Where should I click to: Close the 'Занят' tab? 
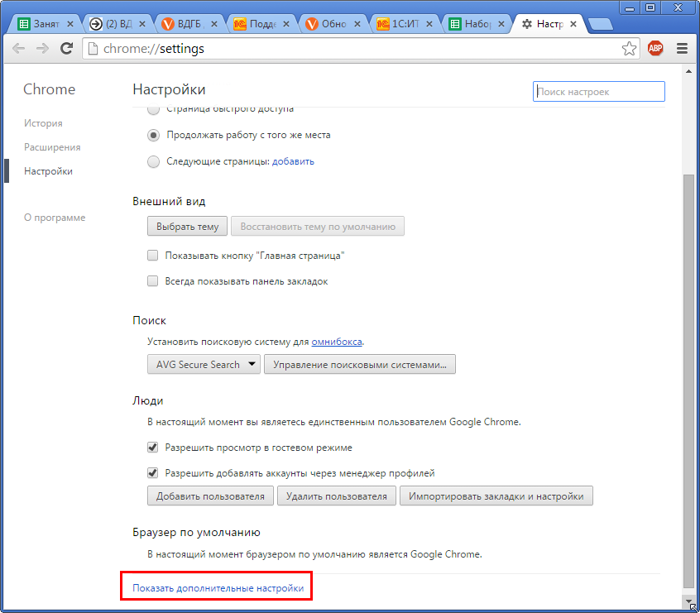click(70, 24)
